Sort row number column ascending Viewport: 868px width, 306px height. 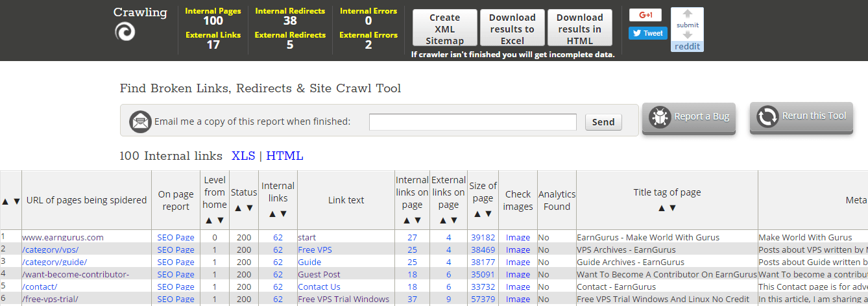click(5, 201)
